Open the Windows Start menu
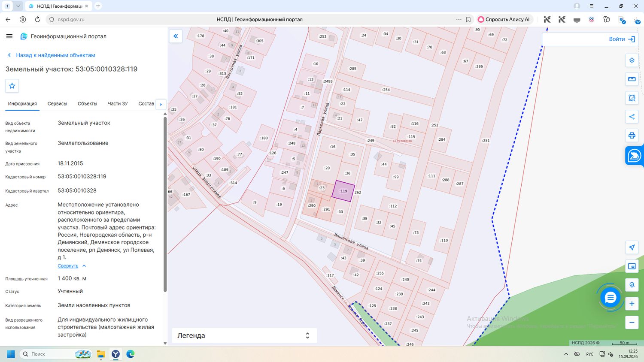This screenshot has height=362, width=644. [11, 354]
